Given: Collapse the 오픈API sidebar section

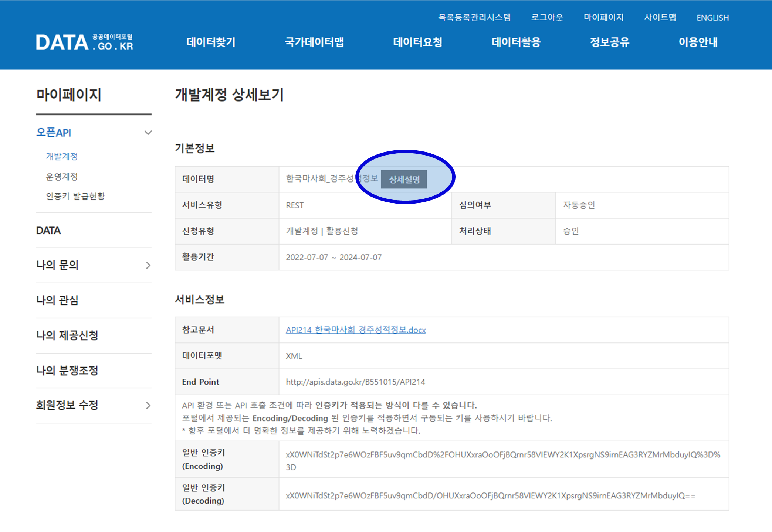Looking at the screenshot, I should 148,133.
